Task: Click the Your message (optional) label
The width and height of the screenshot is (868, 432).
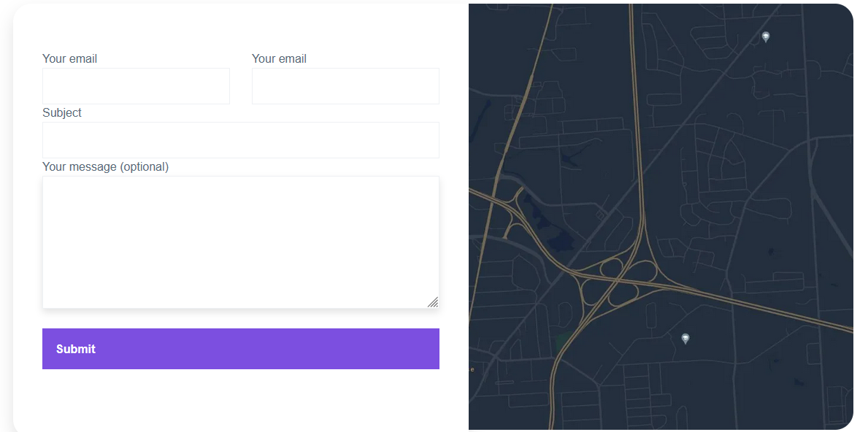Action: coord(105,166)
